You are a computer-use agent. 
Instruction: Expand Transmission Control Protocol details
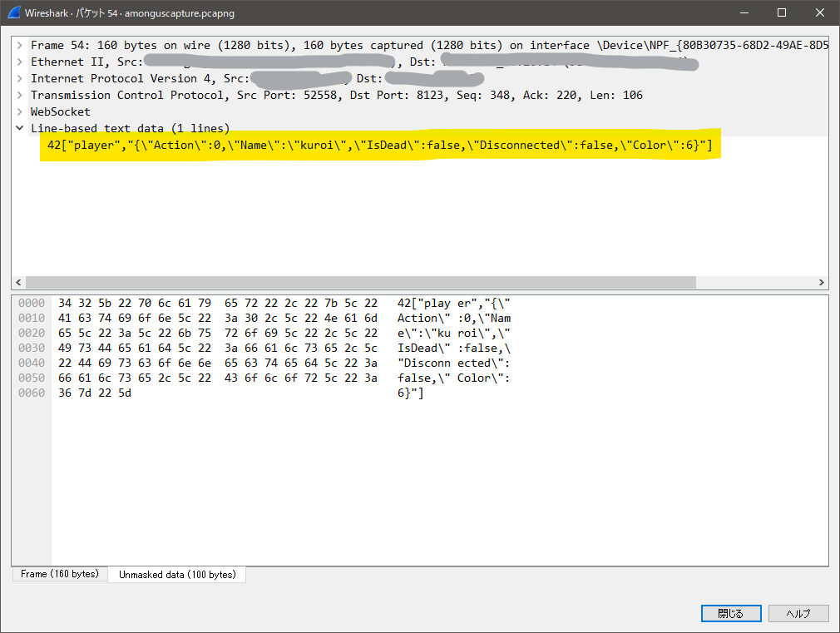tap(19, 95)
